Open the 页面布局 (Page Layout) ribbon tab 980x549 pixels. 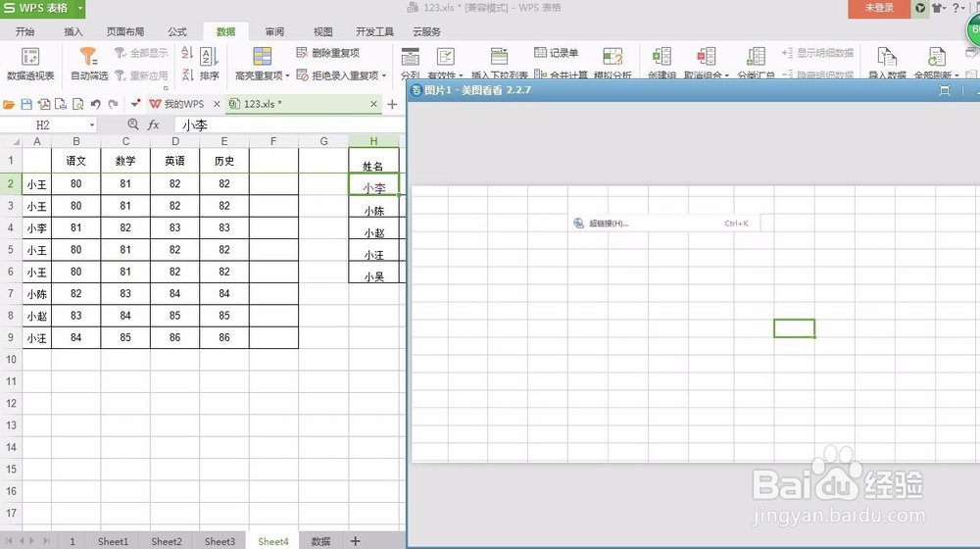click(125, 32)
